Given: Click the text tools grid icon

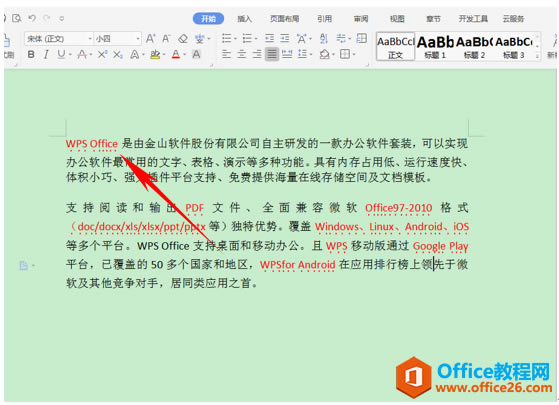Looking at the screenshot, I should 361,38.
